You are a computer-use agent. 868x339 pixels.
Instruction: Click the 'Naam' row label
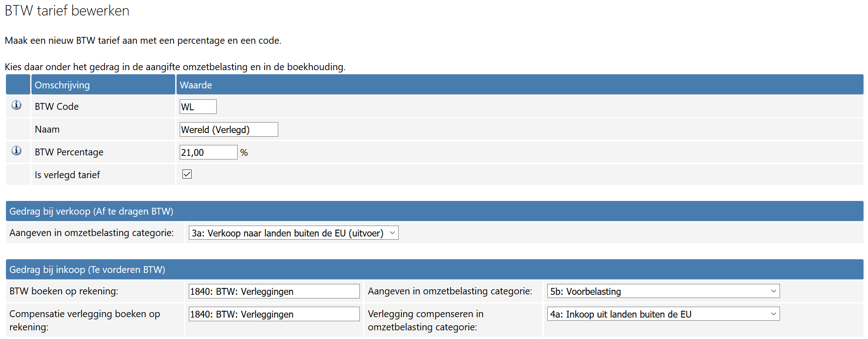(47, 129)
